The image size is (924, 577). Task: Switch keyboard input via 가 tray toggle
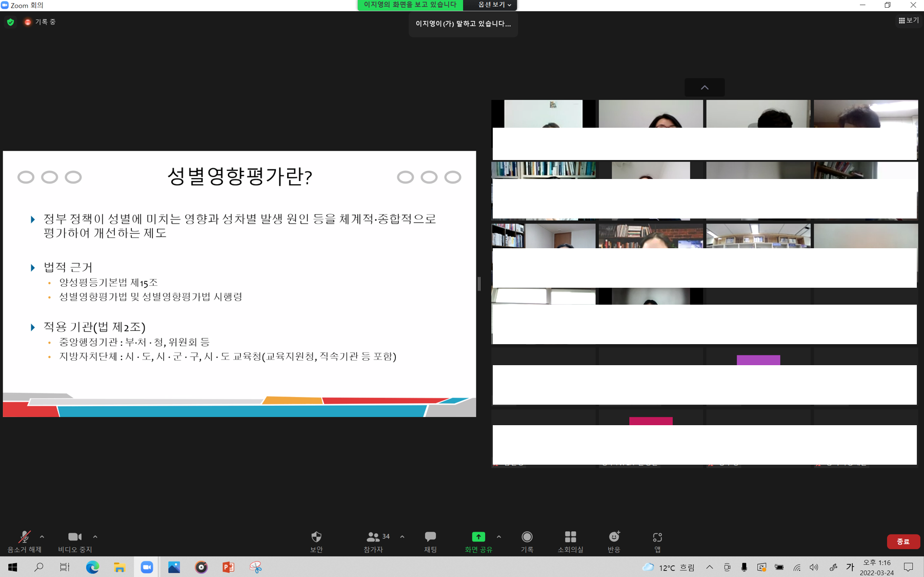850,567
